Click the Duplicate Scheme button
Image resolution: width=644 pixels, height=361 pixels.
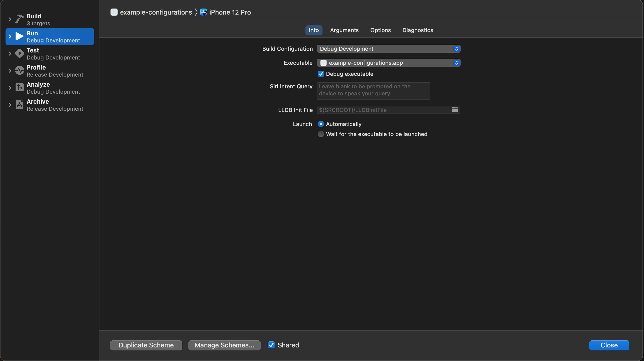[146, 345]
